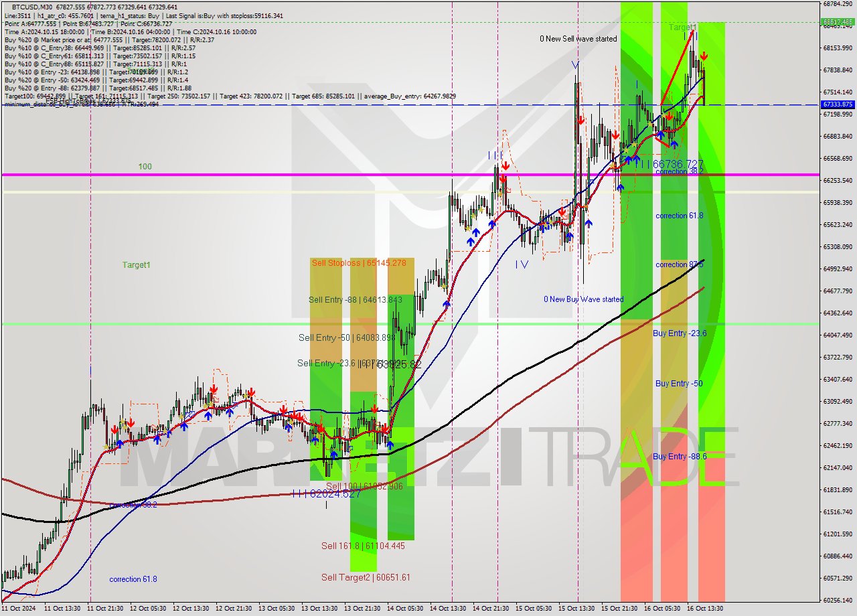Image resolution: width=857 pixels, height=616 pixels.
Task: Click '0 New Buy Wave started' label
Action: click(x=583, y=299)
